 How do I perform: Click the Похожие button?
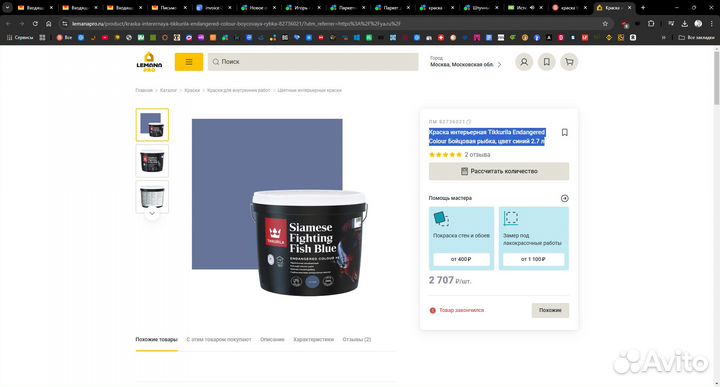click(x=550, y=310)
